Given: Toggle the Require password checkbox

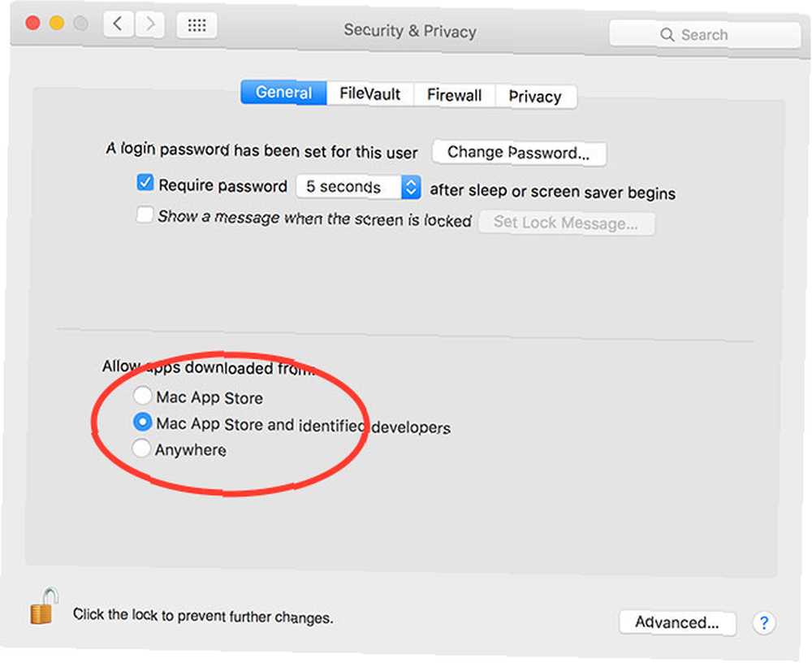Looking at the screenshot, I should click(145, 183).
